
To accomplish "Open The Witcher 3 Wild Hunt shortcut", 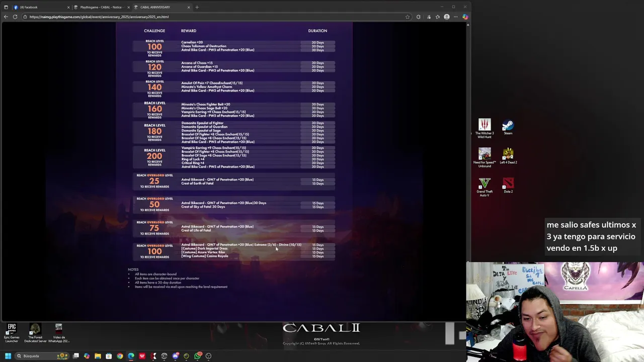I will pos(485,128).
